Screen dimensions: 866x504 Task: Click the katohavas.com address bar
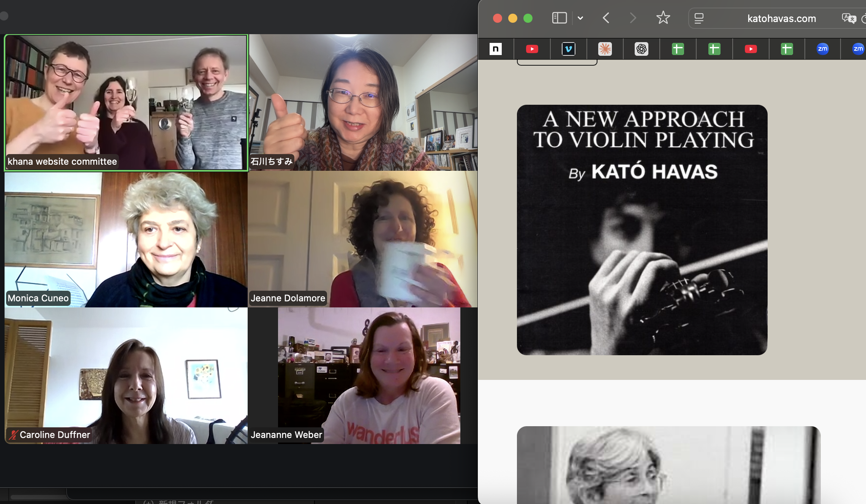pyautogui.click(x=781, y=19)
